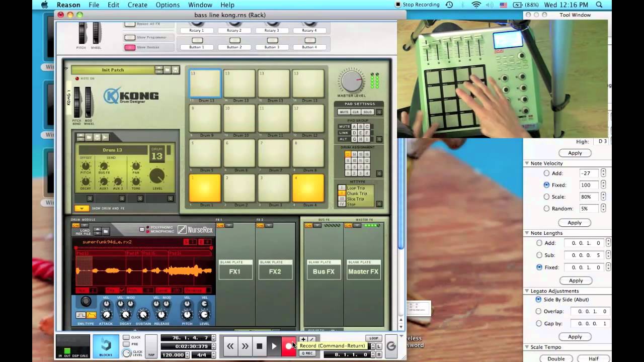Screen dimensions: 644x362
Task: Collapse the Note Lengths section
Action: tap(527, 233)
